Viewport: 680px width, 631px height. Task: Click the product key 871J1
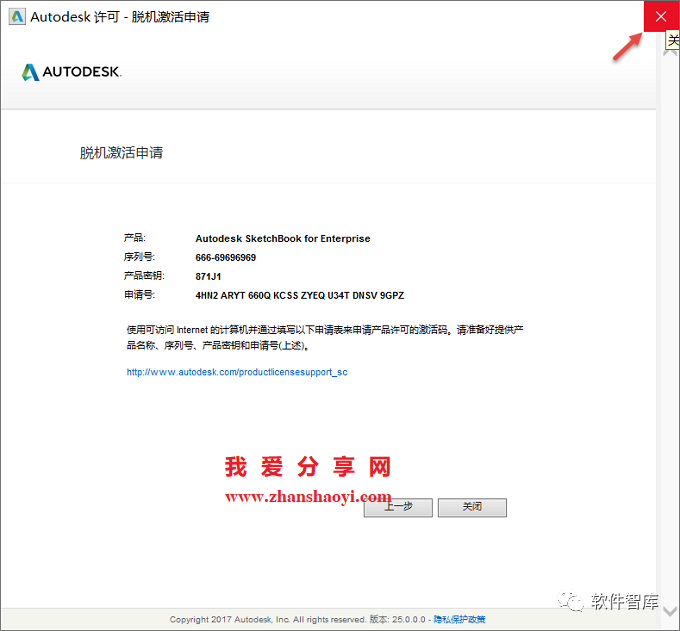(x=208, y=277)
